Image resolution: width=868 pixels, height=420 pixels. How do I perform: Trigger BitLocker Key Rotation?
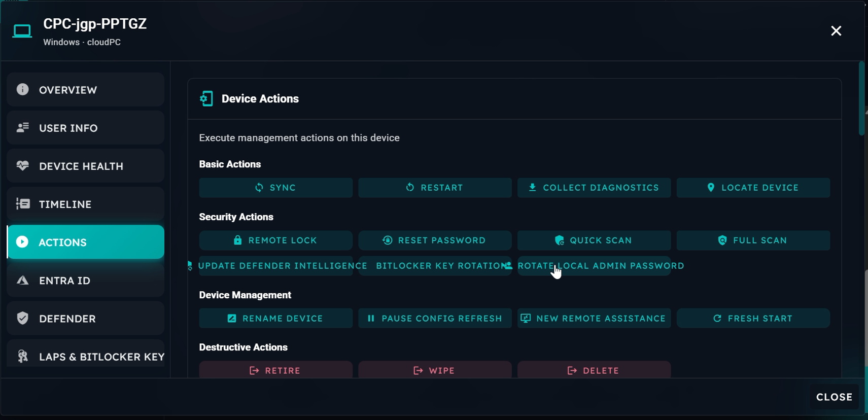tap(435, 266)
